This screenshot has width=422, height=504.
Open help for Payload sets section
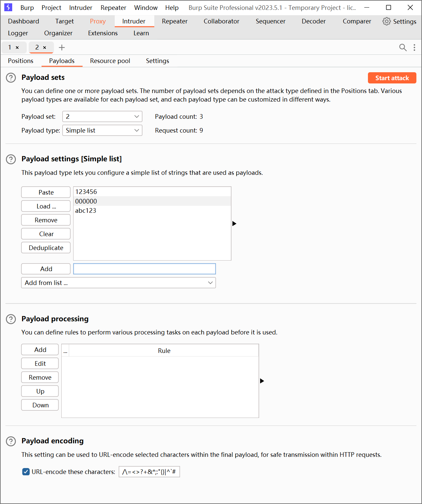(11, 78)
